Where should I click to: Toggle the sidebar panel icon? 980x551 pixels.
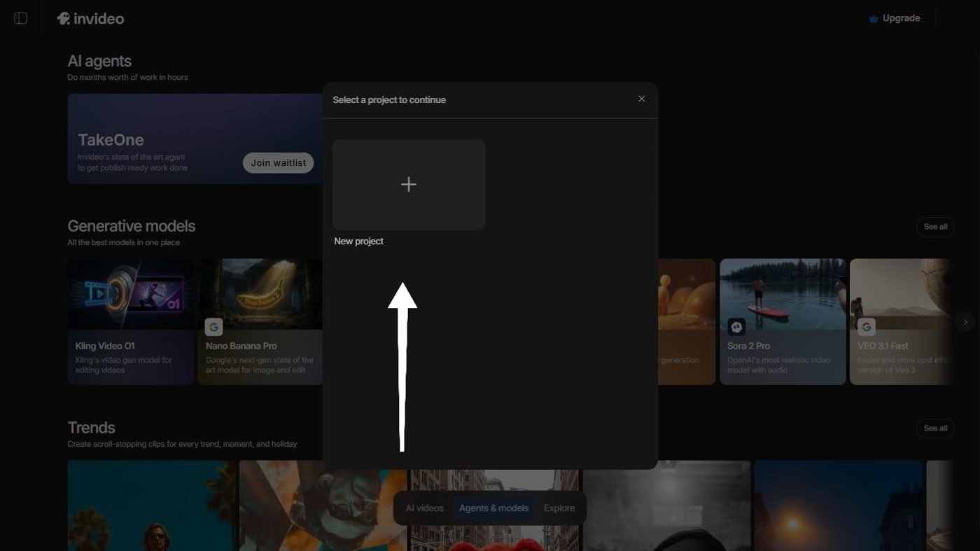pyautogui.click(x=20, y=18)
